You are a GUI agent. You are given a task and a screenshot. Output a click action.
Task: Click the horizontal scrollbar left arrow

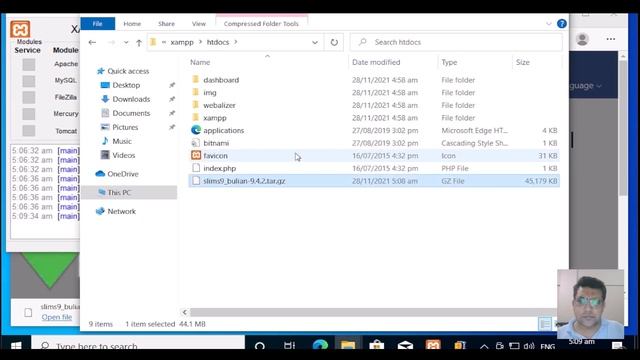(184, 312)
